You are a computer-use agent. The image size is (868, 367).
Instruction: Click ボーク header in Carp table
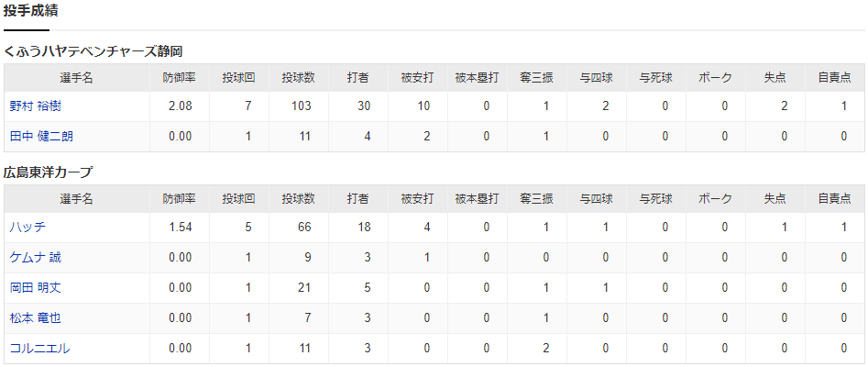coord(715,198)
